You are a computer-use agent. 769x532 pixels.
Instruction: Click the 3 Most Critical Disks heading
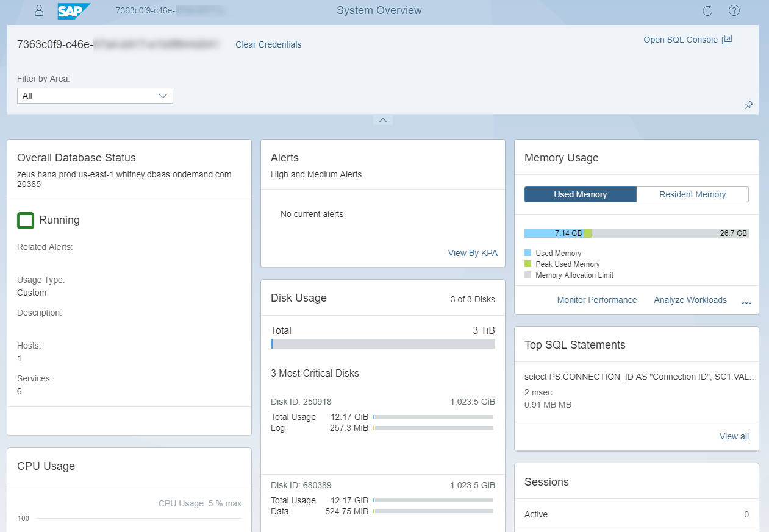(x=315, y=373)
